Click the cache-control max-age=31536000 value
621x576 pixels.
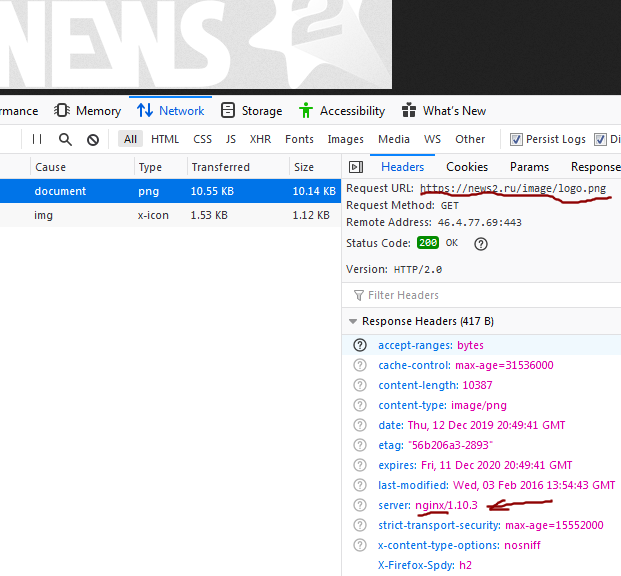(x=504, y=365)
